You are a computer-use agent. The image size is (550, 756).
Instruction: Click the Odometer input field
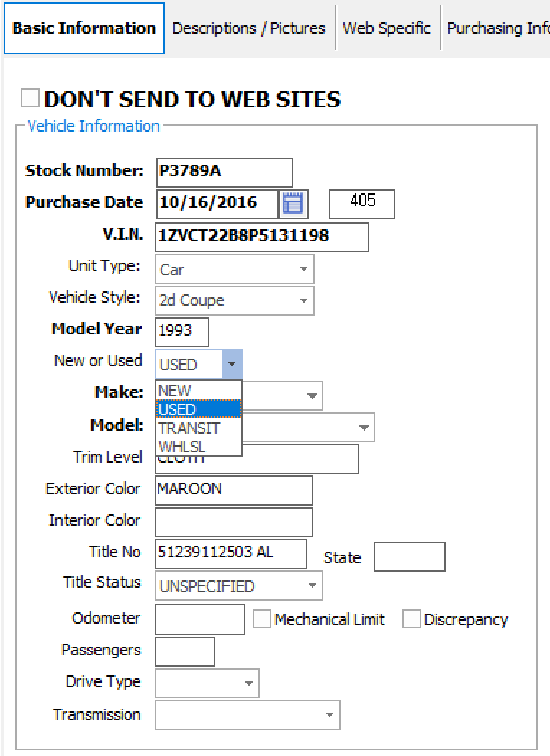click(x=199, y=619)
